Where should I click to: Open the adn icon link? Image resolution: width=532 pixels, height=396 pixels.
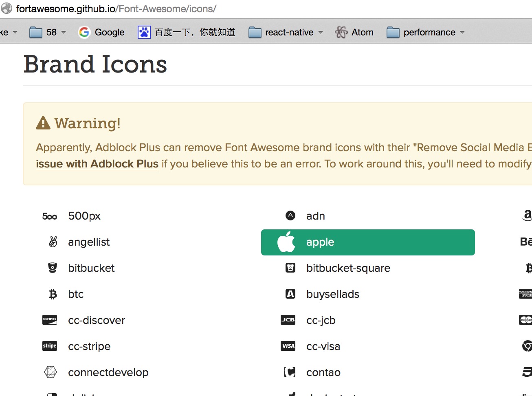click(x=316, y=216)
